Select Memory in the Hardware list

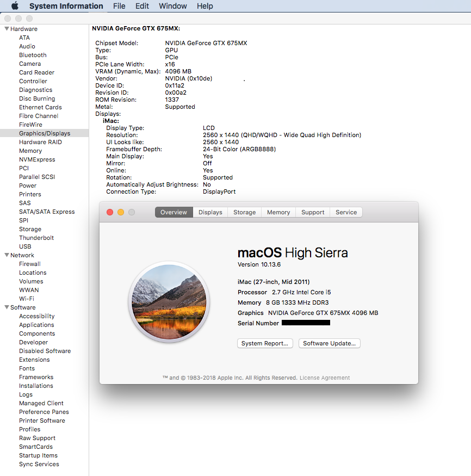point(30,151)
